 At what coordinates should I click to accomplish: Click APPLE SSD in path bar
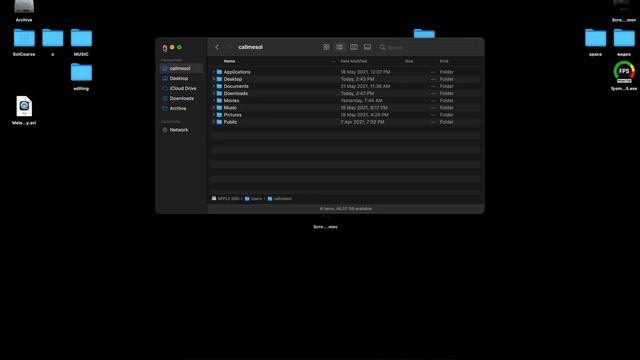click(225, 199)
